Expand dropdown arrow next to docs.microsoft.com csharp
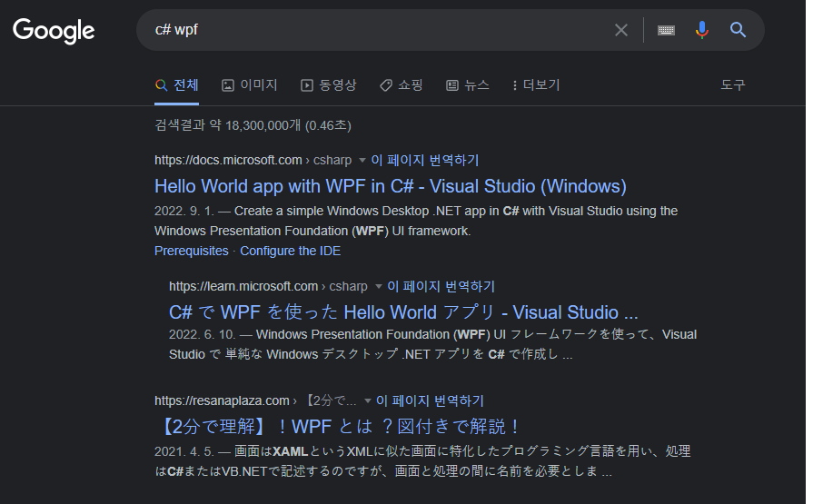The width and height of the screenshot is (833, 504). 362,161
